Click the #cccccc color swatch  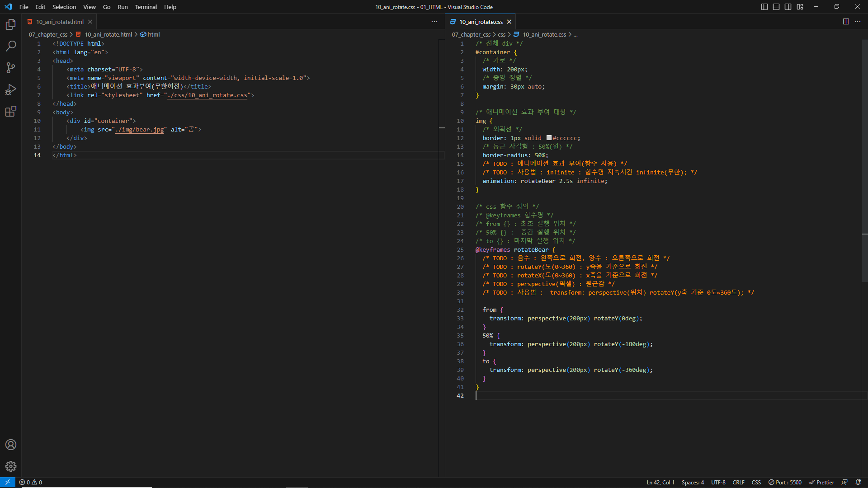click(549, 138)
